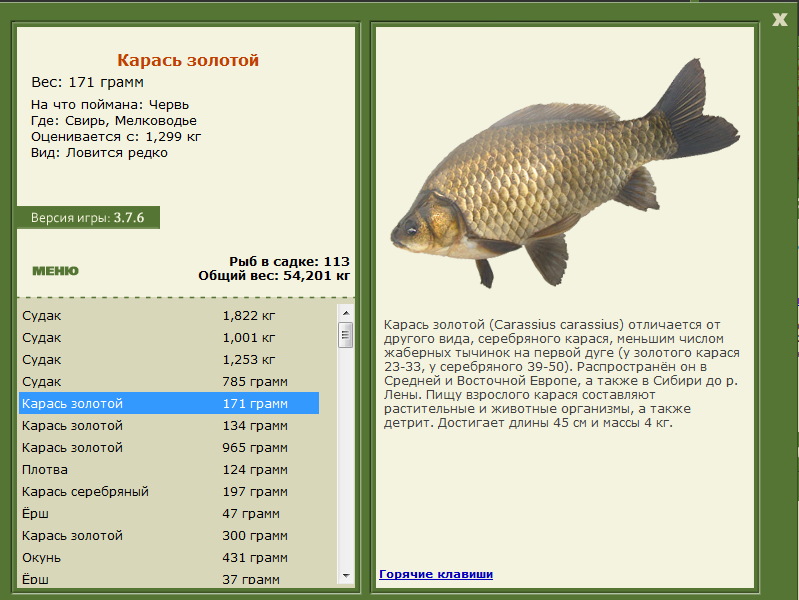Click the Оценивается с: 1,299 кг line
The width and height of the screenshot is (799, 600).
[116, 137]
